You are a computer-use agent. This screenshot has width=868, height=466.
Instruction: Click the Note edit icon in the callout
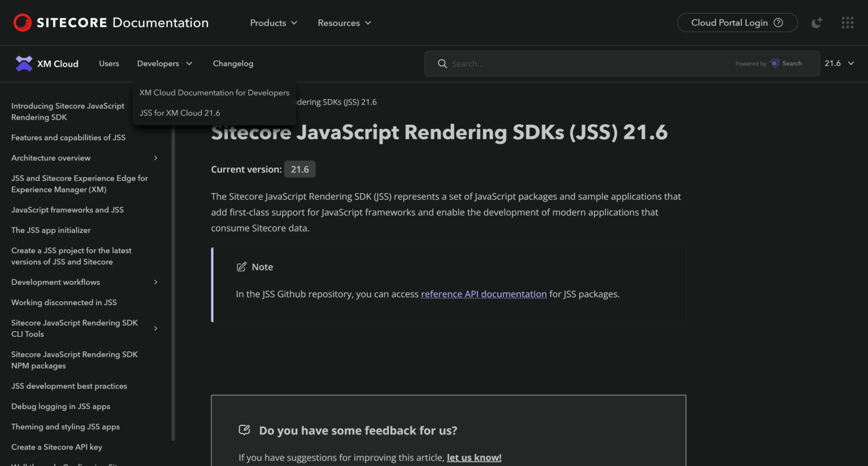point(242,267)
